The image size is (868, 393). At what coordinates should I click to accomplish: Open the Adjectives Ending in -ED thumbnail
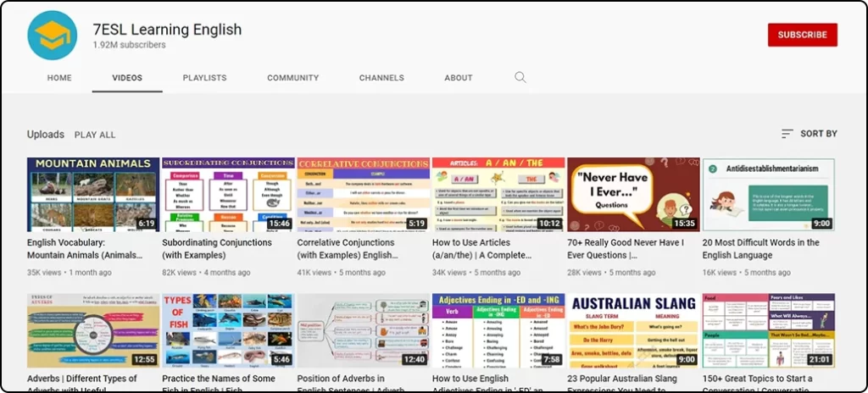pyautogui.click(x=498, y=330)
